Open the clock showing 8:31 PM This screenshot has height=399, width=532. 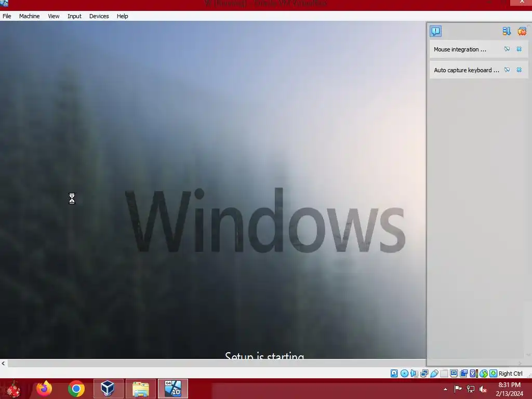click(x=509, y=389)
